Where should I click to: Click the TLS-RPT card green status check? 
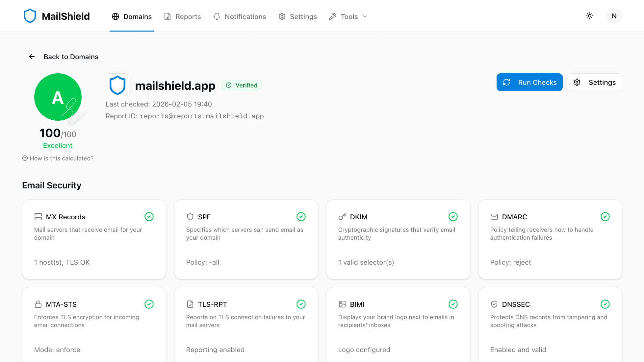point(301,304)
